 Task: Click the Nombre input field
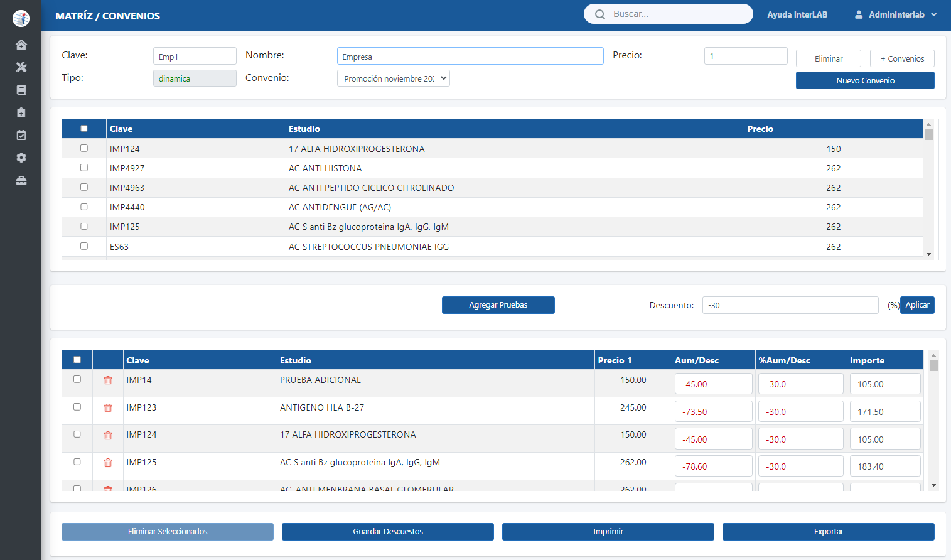[x=470, y=56]
